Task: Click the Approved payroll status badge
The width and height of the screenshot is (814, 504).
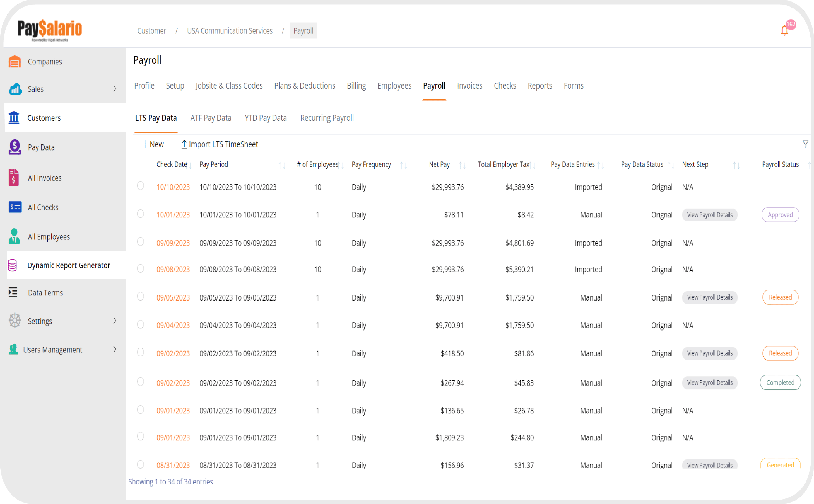Action: pyautogui.click(x=780, y=215)
